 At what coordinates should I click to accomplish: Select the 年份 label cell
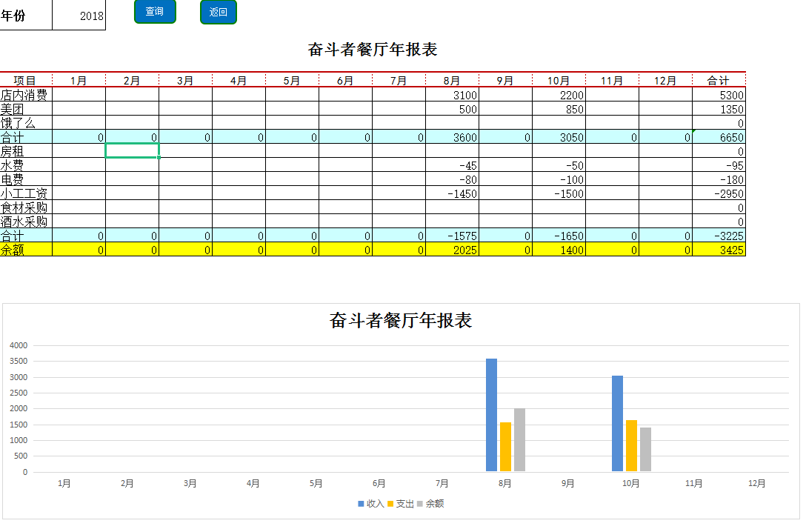pyautogui.click(x=26, y=16)
